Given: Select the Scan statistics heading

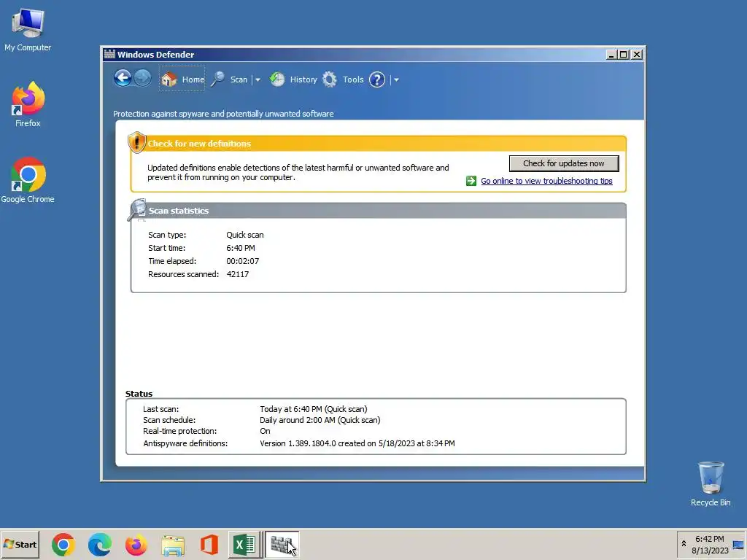Looking at the screenshot, I should pyautogui.click(x=179, y=211).
